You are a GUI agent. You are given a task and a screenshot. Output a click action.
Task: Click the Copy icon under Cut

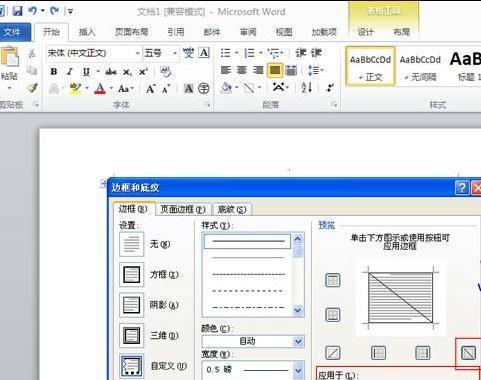[32, 70]
